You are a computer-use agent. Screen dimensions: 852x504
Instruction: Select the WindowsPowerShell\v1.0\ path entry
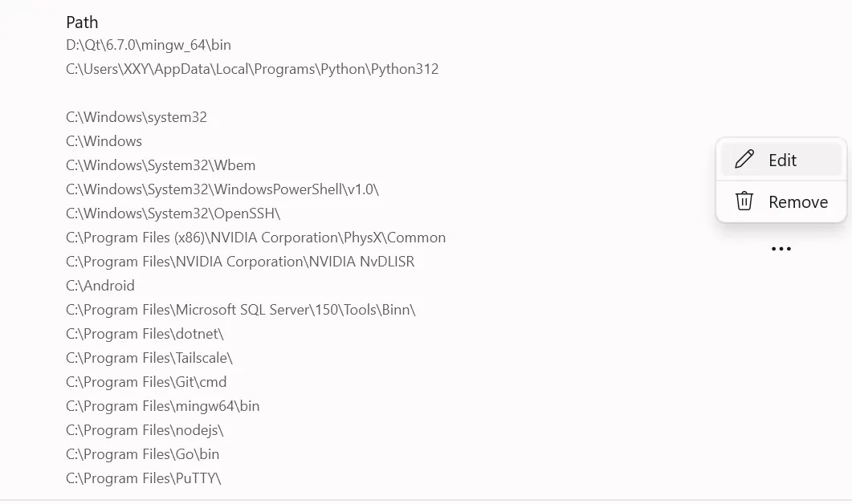[222, 189]
